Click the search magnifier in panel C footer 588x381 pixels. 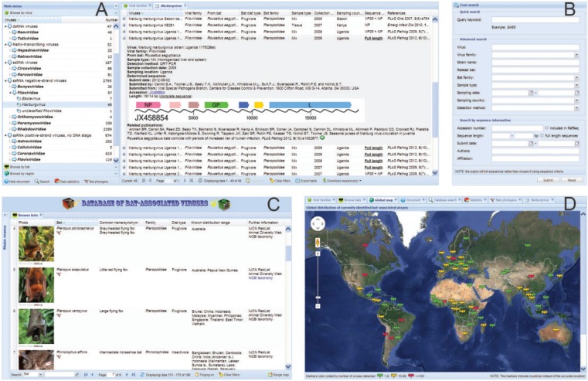click(x=76, y=375)
